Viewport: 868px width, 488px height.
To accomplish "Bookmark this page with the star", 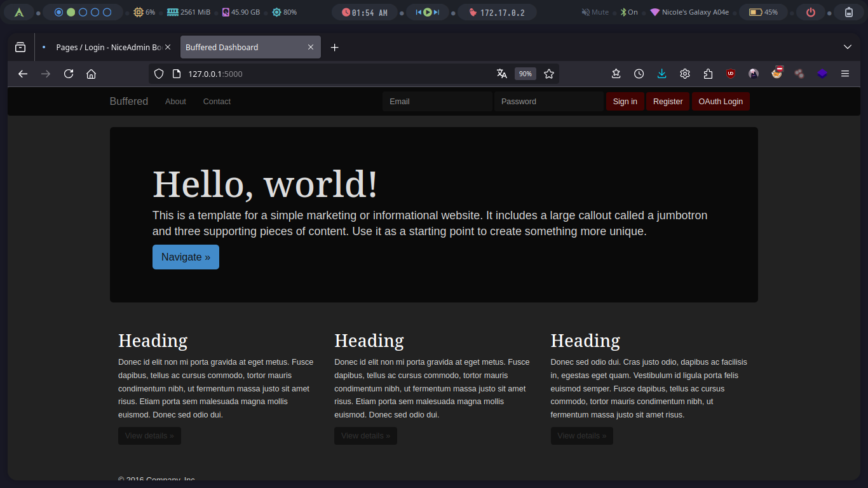I will (x=549, y=74).
